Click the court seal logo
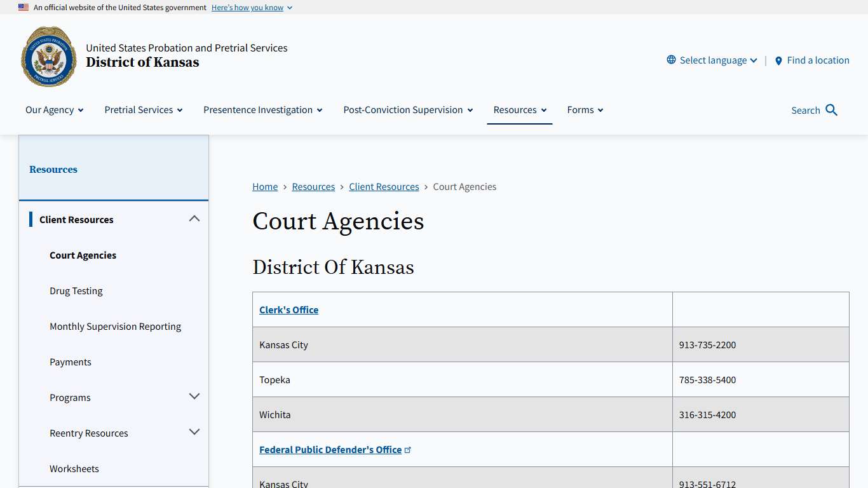Screen dimensions: 868x488 [48, 57]
